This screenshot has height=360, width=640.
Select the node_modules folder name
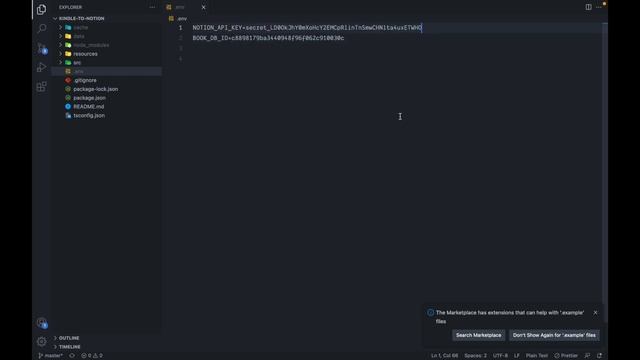(x=91, y=45)
